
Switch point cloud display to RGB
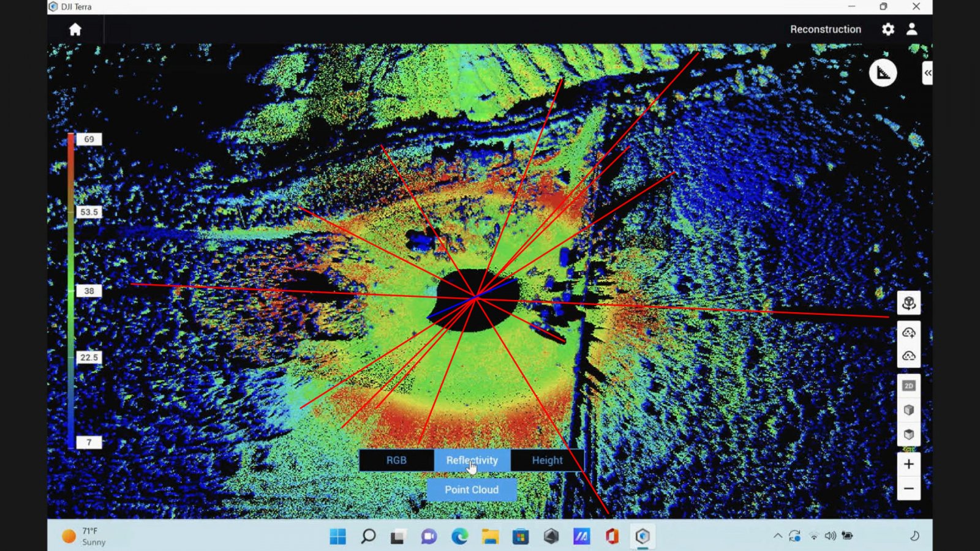(396, 460)
